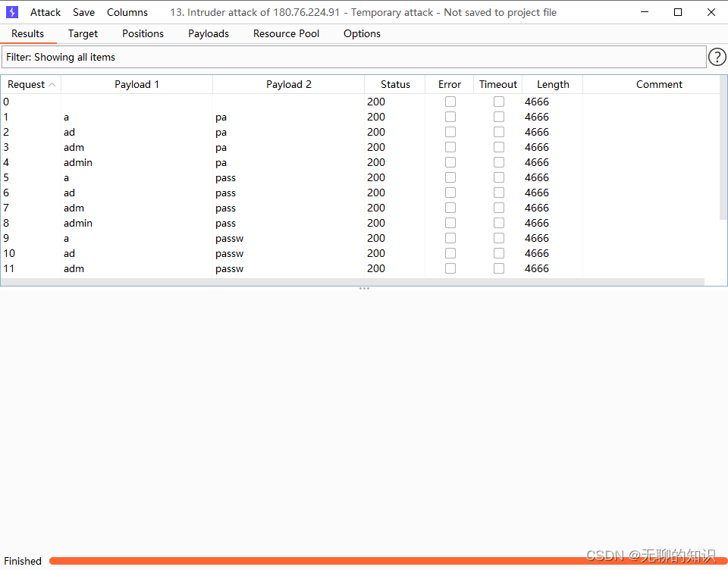Image resolution: width=728 pixels, height=570 pixels.
Task: Toggle Error checkbox for request 7
Action: (450, 208)
